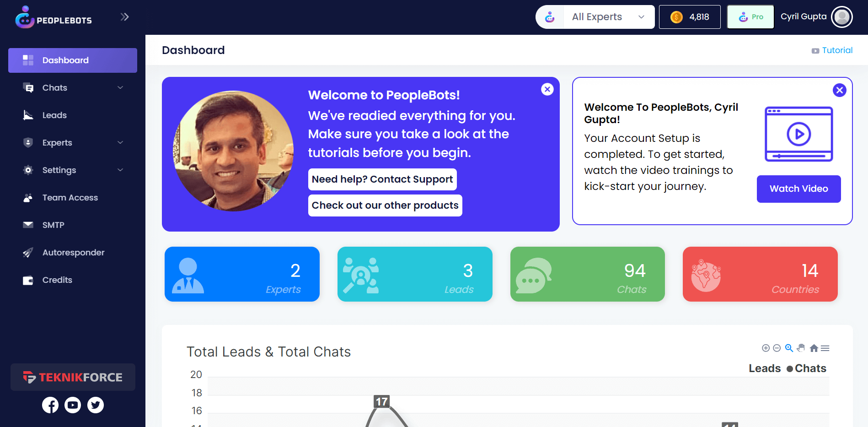Toggle the Leads series in chart legend
868x427 pixels.
tap(764, 368)
